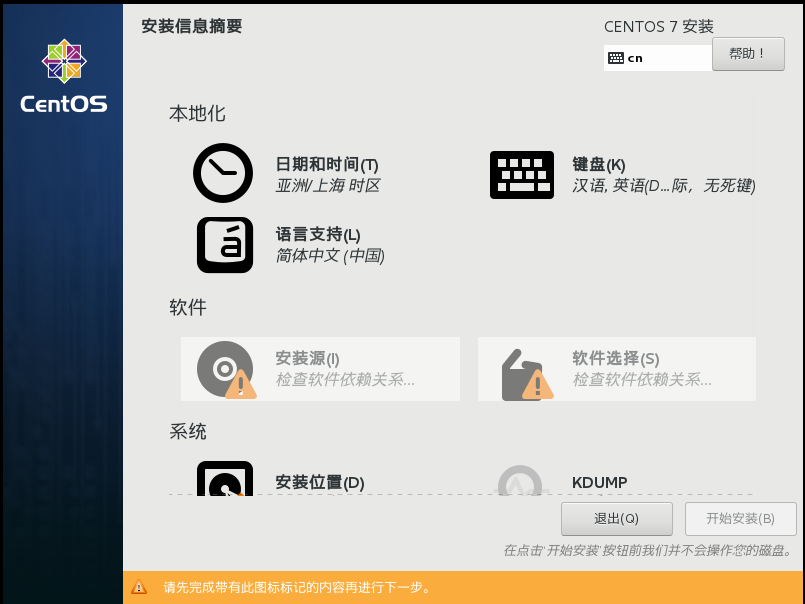This screenshot has height=604, width=805.
Task: Select 安装源(I) item
Action: [x=320, y=369]
